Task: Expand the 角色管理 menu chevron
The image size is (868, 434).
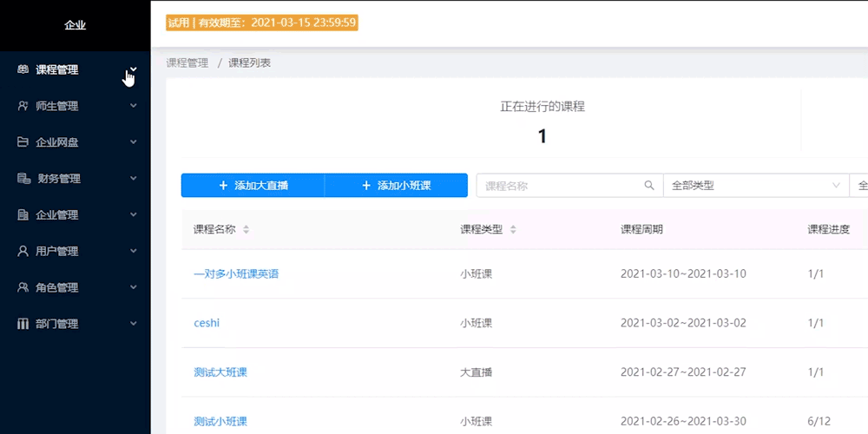Action: [134, 287]
